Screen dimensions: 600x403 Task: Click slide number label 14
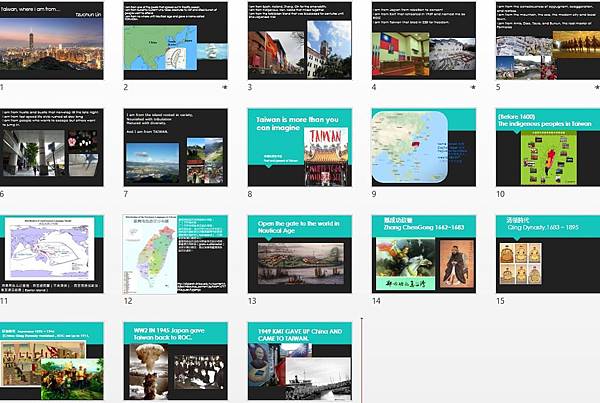[x=376, y=301]
